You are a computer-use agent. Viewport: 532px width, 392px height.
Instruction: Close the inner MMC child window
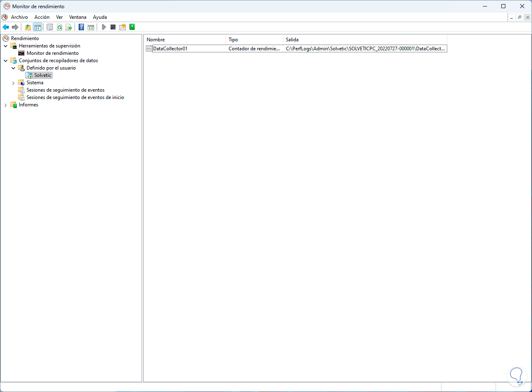click(527, 18)
